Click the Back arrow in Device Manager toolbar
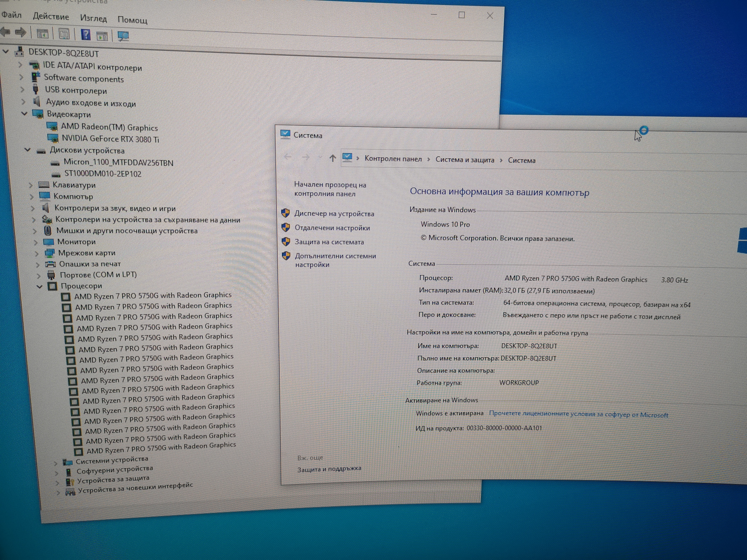Viewport: 747px width, 560px height. 5,32
